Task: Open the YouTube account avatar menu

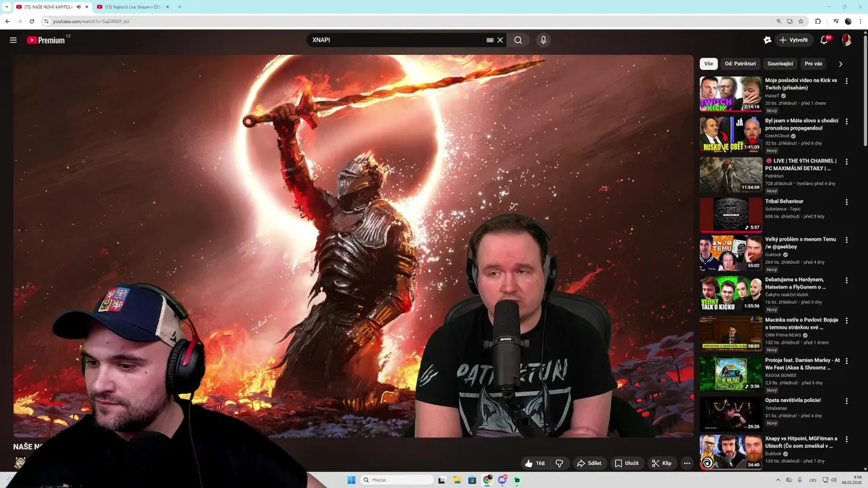Action: (846, 40)
